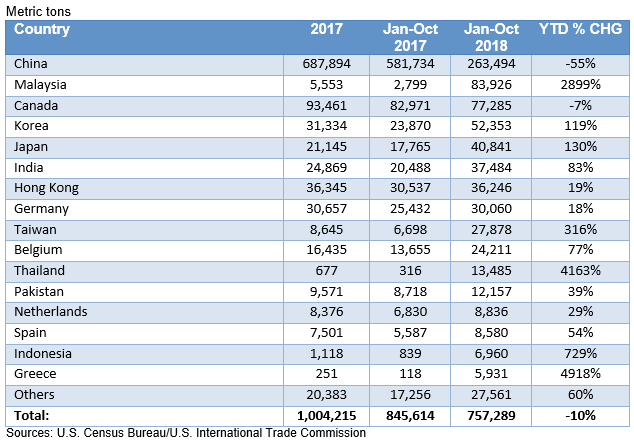Click the YTD % CHG header
This screenshot has width=634, height=443.
(x=580, y=30)
